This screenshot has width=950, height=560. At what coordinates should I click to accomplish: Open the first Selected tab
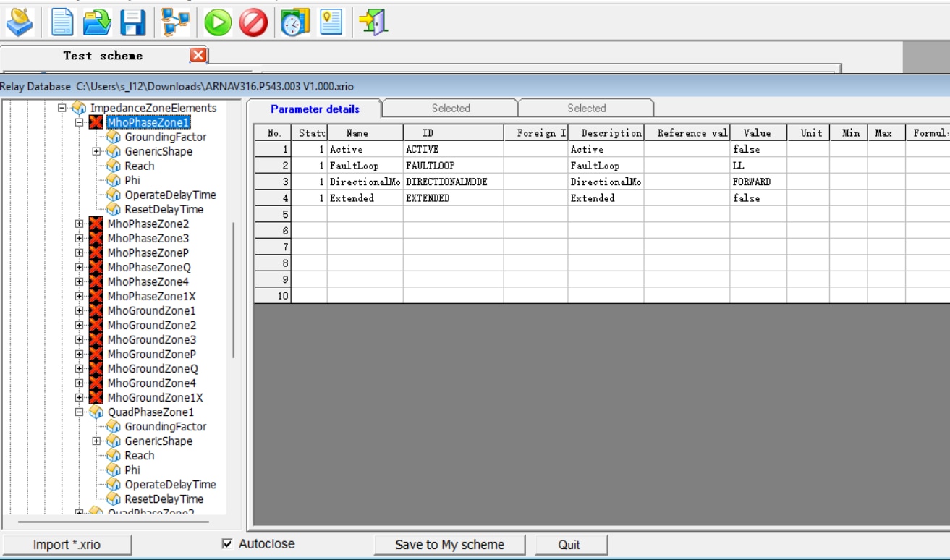451,109
